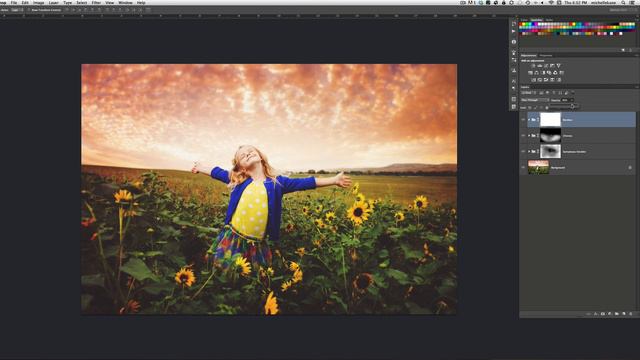Expand the selected top layer group
Image resolution: width=640 pixels, height=360 pixels.
click(x=529, y=120)
